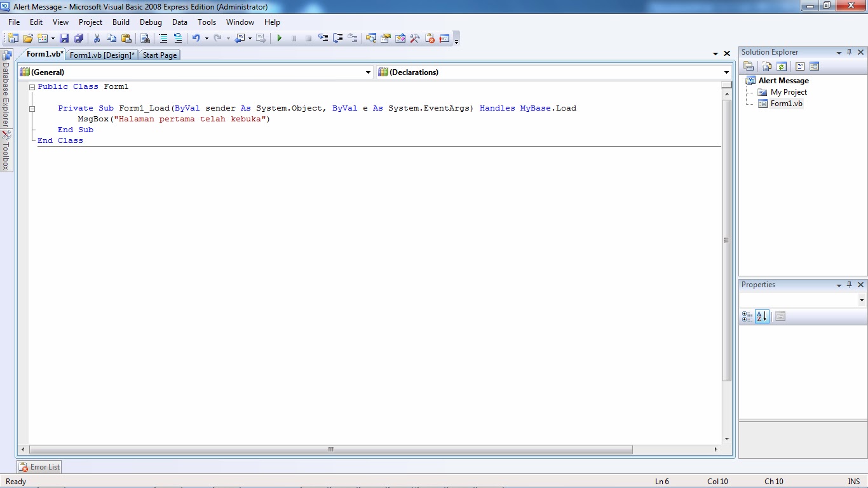Open the Debug menu
Image resolution: width=868 pixels, height=488 pixels.
[x=151, y=22]
